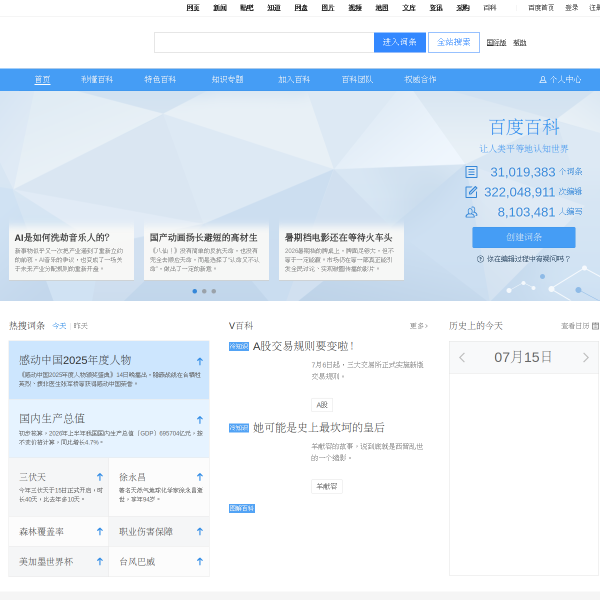
Task: Open the 国际版 link
Action: coord(497,43)
